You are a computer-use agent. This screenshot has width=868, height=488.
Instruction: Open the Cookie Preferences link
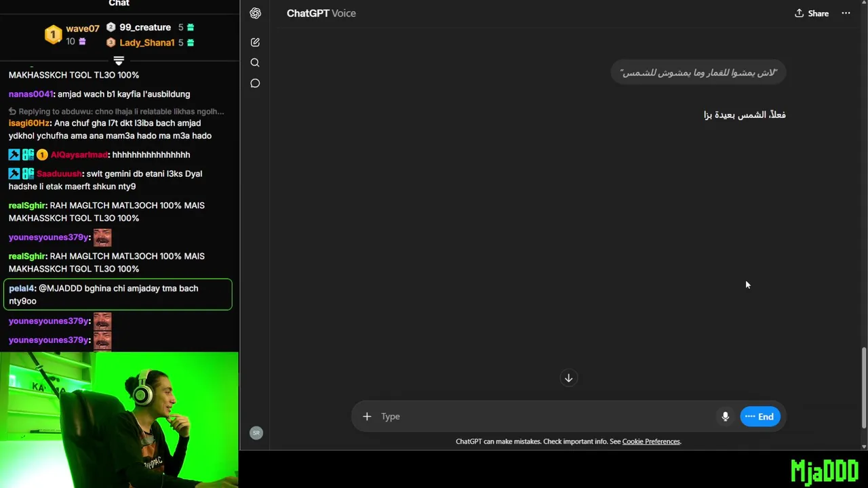click(651, 441)
